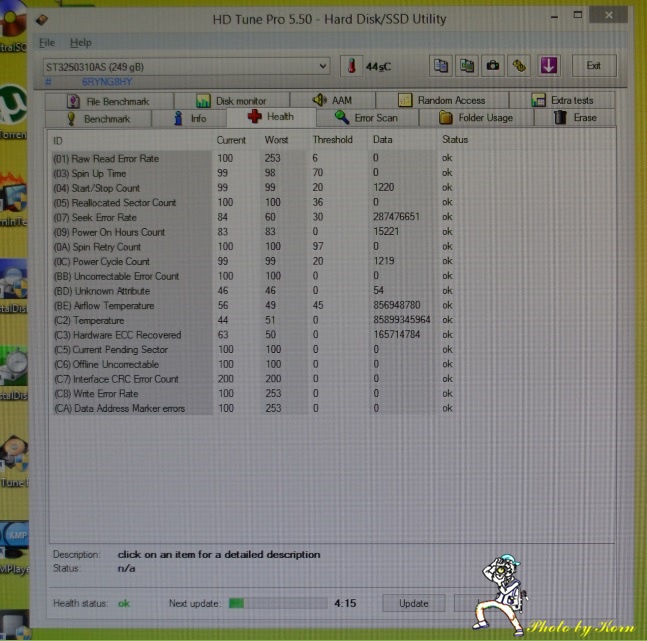Click the Next update progress bar

(278, 603)
